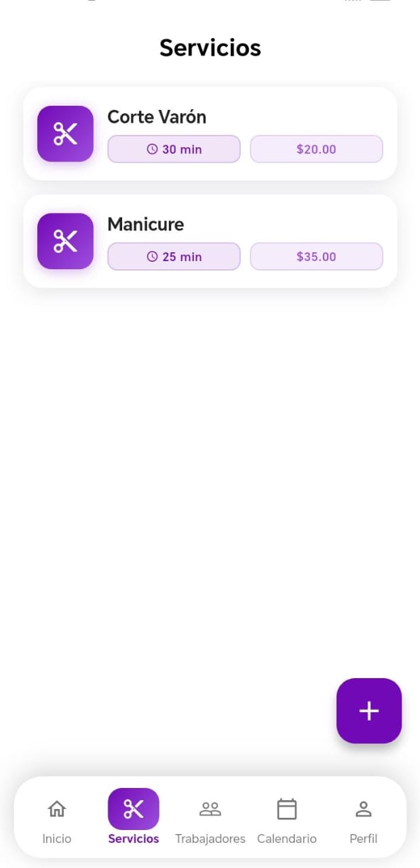The width and height of the screenshot is (420, 868).
Task: Go to the Perfil tab
Action: tap(363, 818)
